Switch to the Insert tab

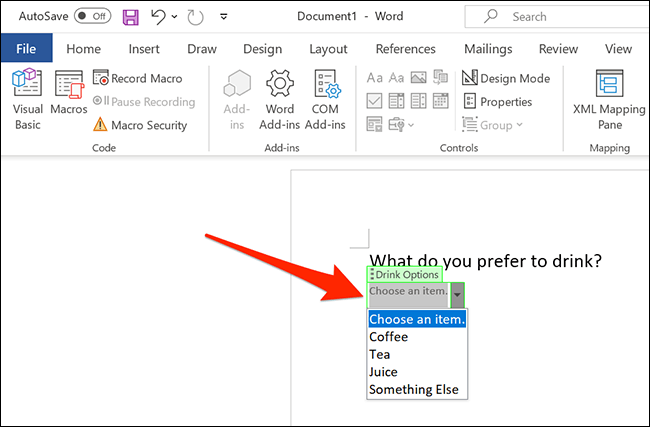pyautogui.click(x=143, y=49)
